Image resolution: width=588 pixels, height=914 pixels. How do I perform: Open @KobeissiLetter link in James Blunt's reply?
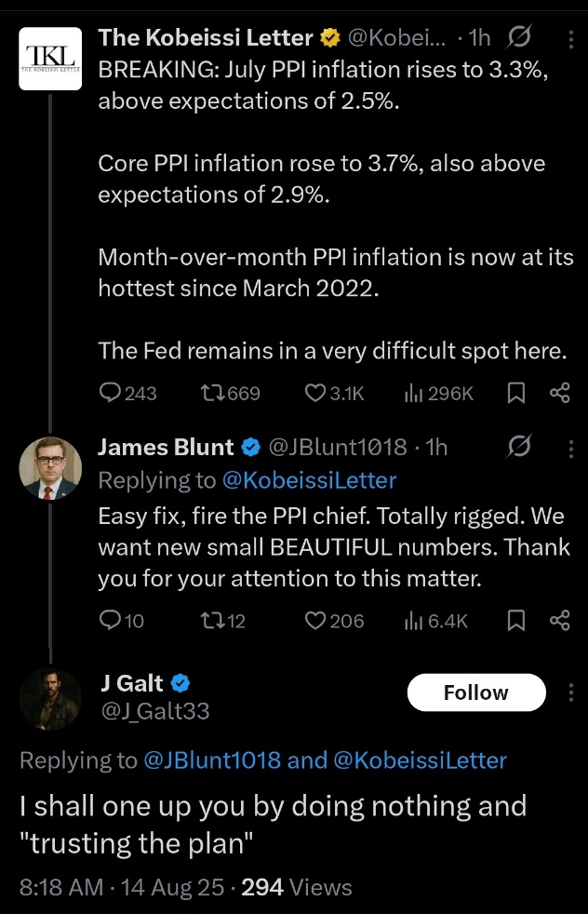310,480
